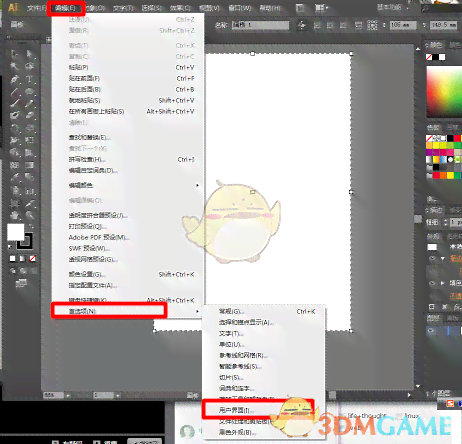The width and height of the screenshot is (462, 444).
Task: Collapse the expanded row triangle in Appearance panel
Action: tap(443, 259)
